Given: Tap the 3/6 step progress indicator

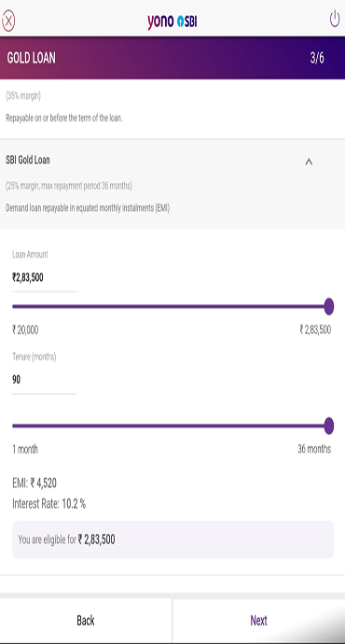Looking at the screenshot, I should pos(317,58).
